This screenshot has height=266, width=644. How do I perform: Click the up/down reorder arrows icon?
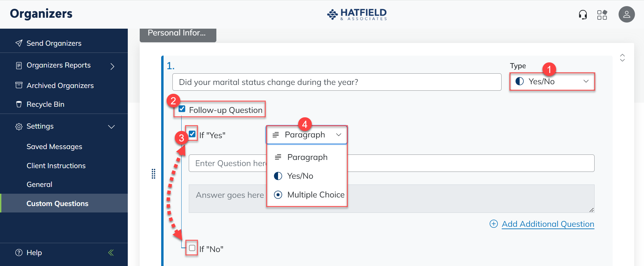(622, 58)
